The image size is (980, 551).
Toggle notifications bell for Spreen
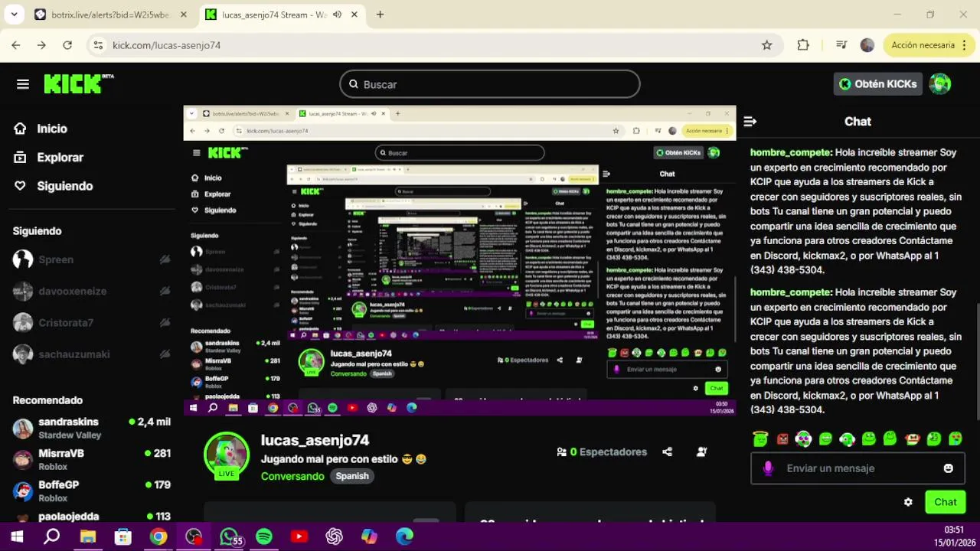click(165, 259)
